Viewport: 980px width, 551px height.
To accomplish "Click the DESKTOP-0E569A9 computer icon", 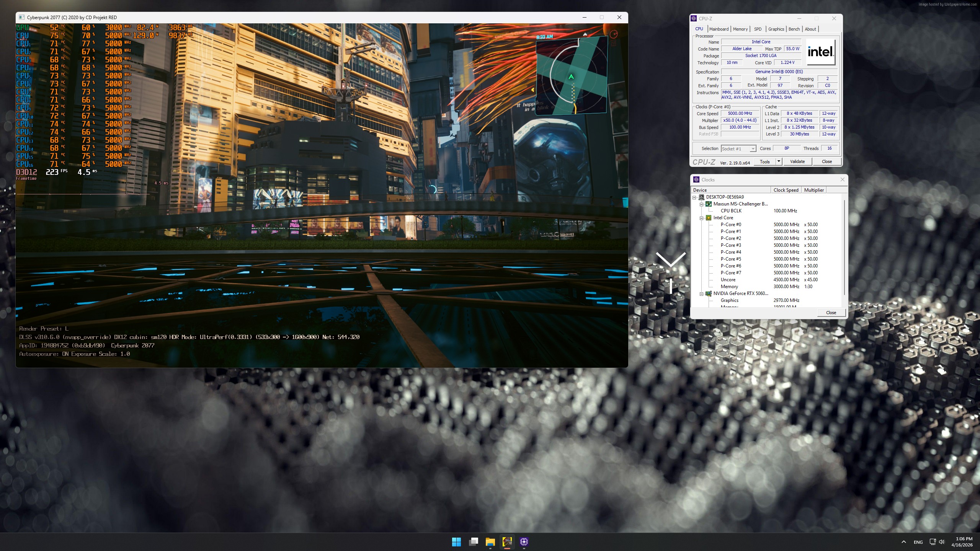I will tap(701, 197).
